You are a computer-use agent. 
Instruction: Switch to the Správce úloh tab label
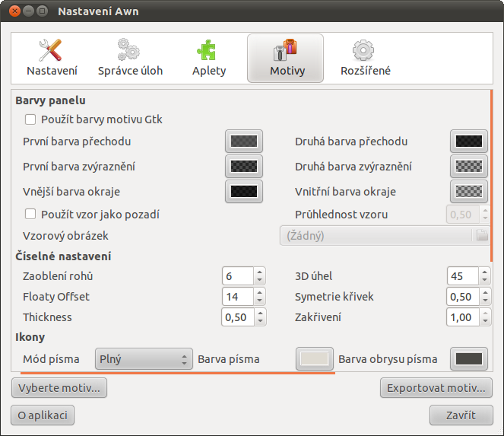tap(130, 71)
